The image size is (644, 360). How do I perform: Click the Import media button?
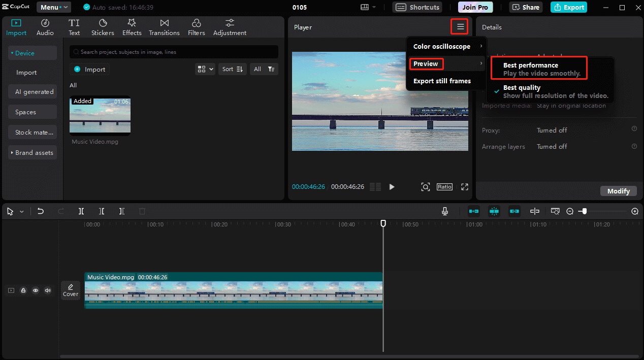[x=89, y=69]
